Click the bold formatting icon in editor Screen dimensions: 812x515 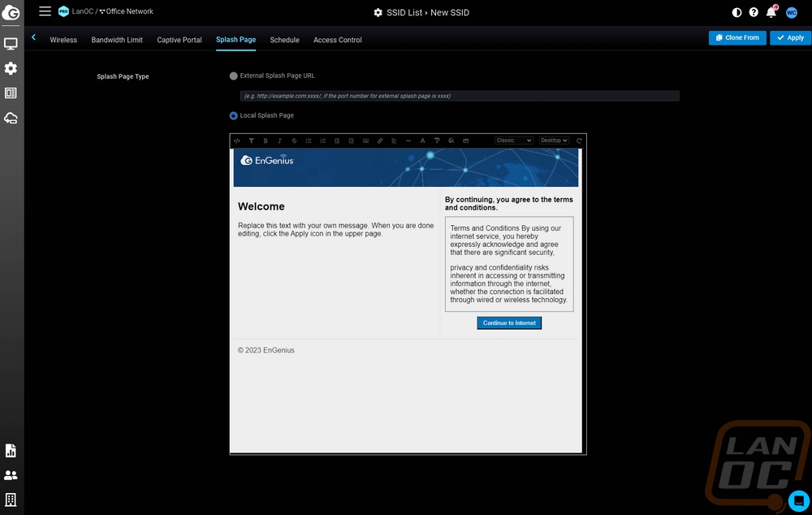266,141
